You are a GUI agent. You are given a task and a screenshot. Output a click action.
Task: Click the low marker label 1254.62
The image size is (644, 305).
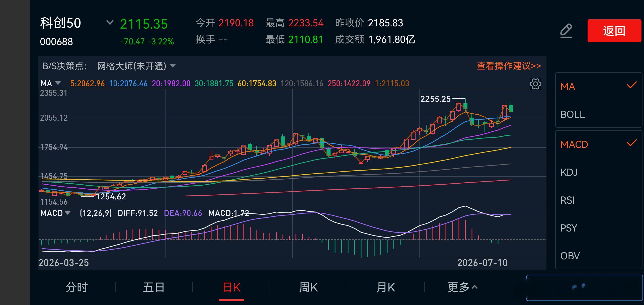pyautogui.click(x=111, y=196)
